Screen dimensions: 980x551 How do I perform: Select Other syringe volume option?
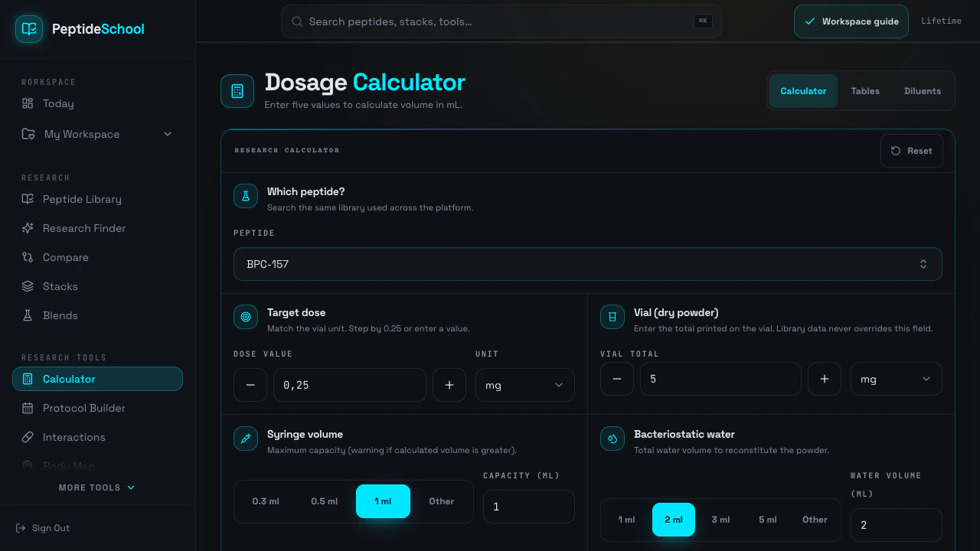click(x=442, y=501)
